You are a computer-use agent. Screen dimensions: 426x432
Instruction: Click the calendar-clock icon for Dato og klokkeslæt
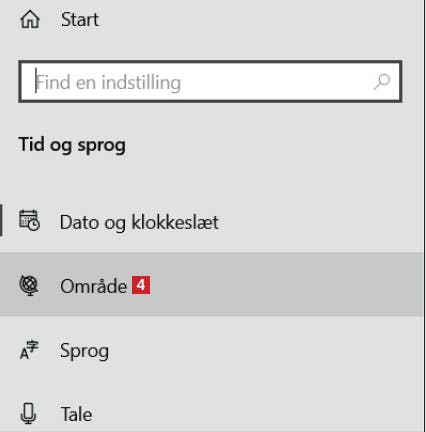pos(29,220)
